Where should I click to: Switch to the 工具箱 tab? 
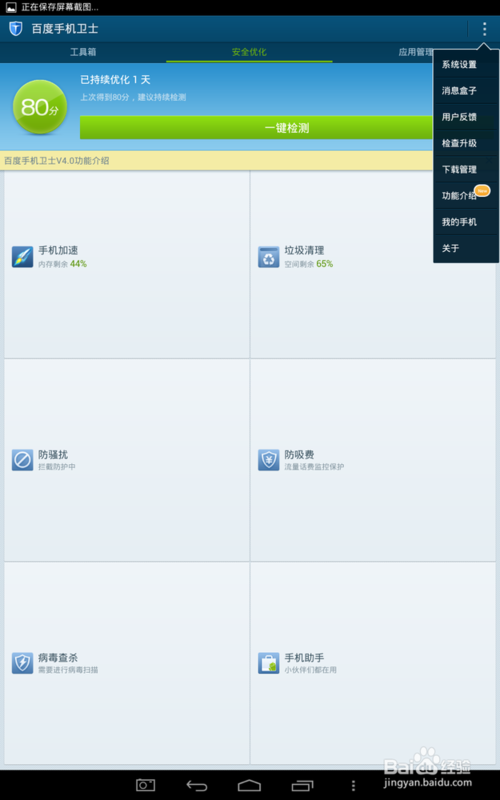coord(83,52)
